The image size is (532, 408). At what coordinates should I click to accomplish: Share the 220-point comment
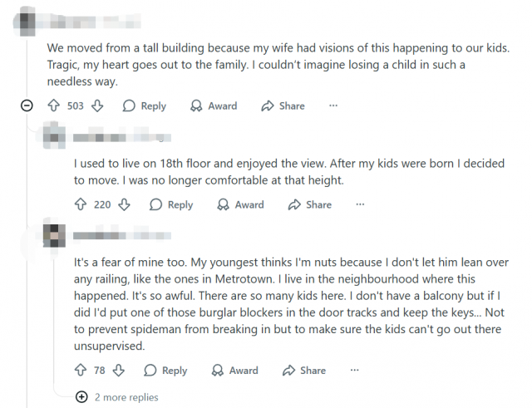click(x=309, y=204)
